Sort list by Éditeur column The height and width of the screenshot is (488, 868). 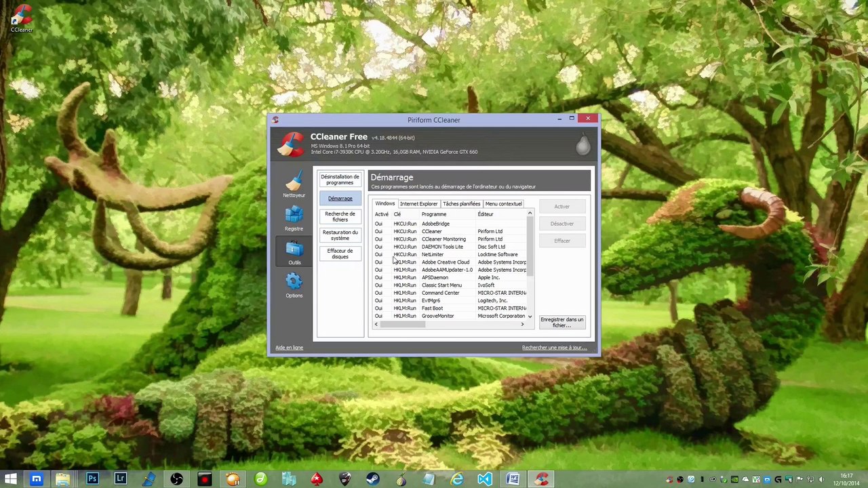(x=501, y=214)
